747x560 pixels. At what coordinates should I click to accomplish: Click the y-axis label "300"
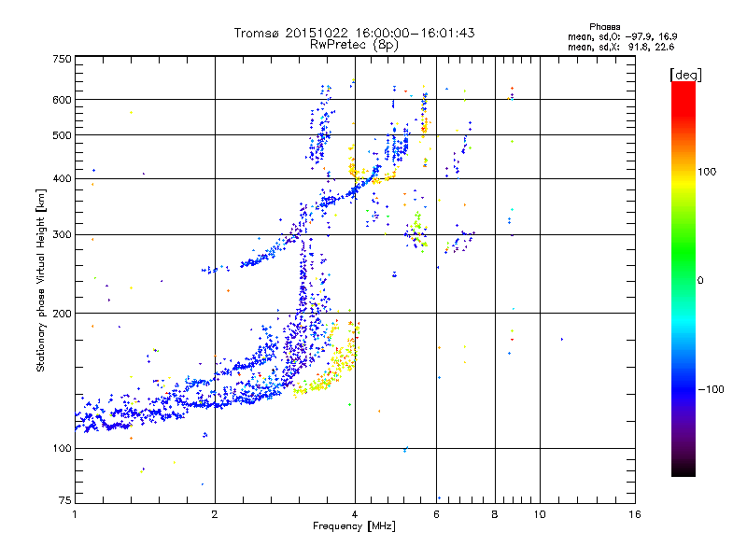(62, 234)
